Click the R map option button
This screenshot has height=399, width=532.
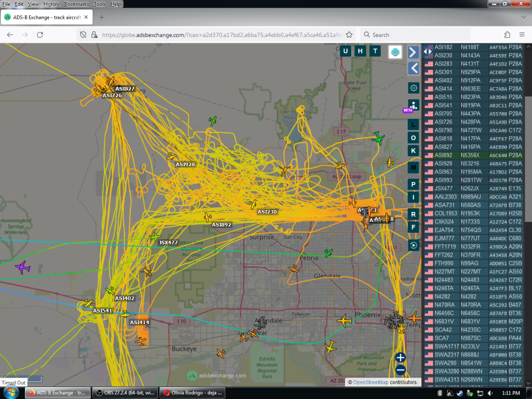tap(413, 215)
